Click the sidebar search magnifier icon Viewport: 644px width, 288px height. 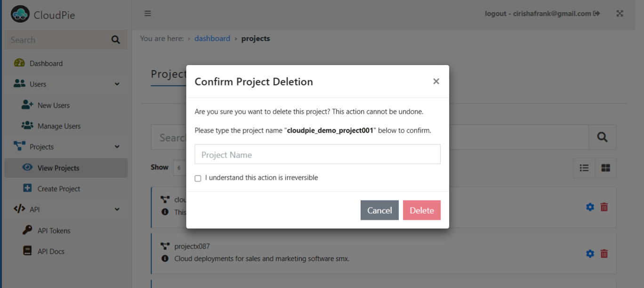point(115,40)
